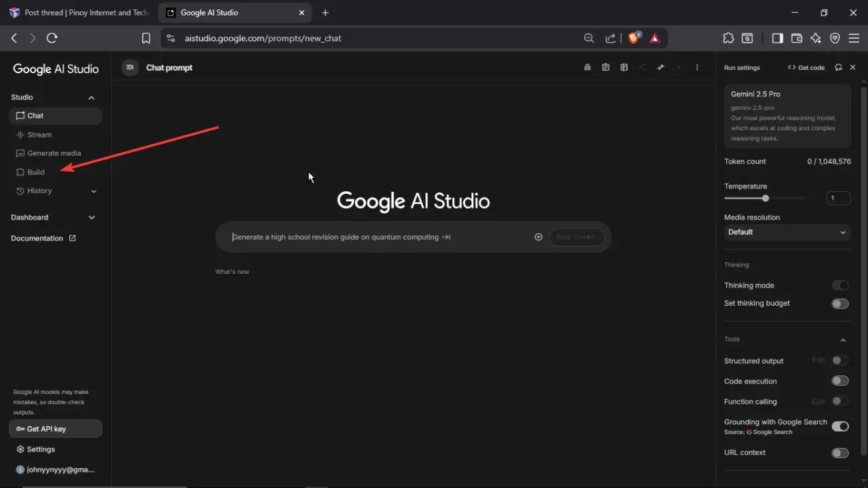Open the Documentation external link
This screenshot has height=488, width=868.
(43, 239)
